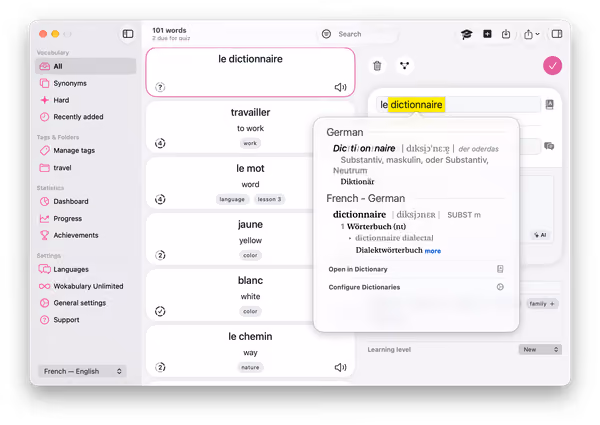Select All in Vocabulary sidebar
This screenshot has width=600, height=425.
point(86,66)
